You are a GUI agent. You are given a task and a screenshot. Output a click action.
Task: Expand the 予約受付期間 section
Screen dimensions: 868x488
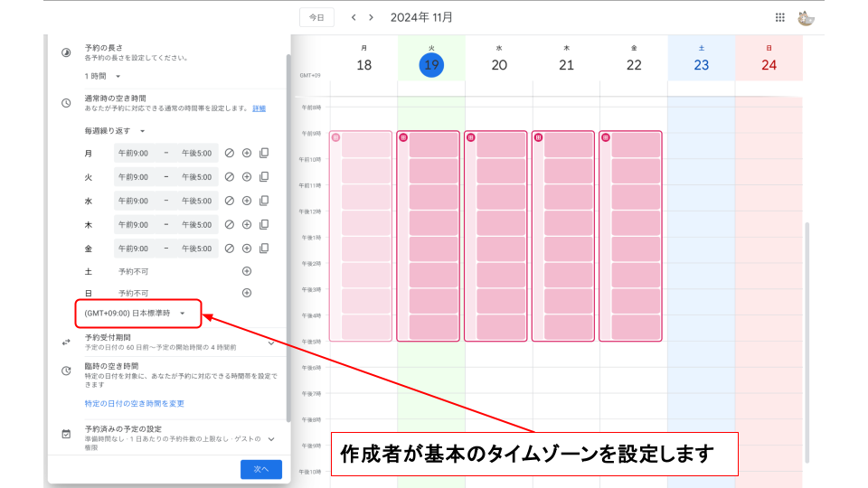click(271, 343)
